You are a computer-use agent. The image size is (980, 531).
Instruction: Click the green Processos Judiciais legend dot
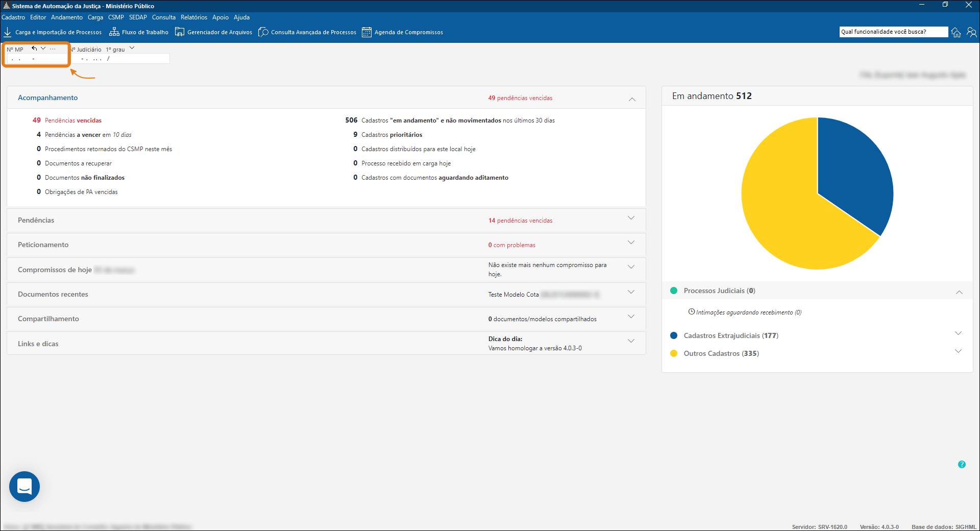(x=674, y=291)
